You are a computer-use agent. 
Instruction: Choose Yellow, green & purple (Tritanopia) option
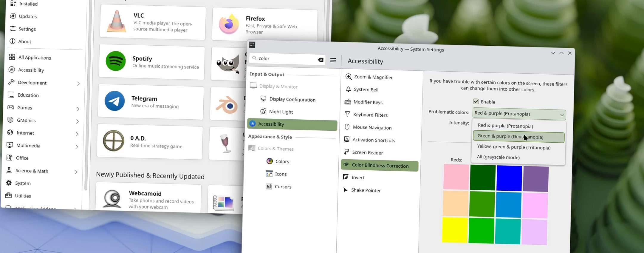click(x=518, y=147)
